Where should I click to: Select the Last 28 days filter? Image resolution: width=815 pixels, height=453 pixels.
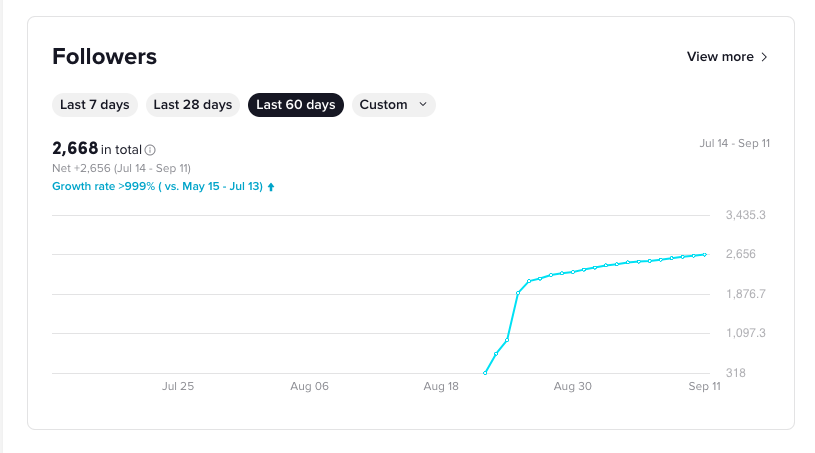pyautogui.click(x=193, y=105)
